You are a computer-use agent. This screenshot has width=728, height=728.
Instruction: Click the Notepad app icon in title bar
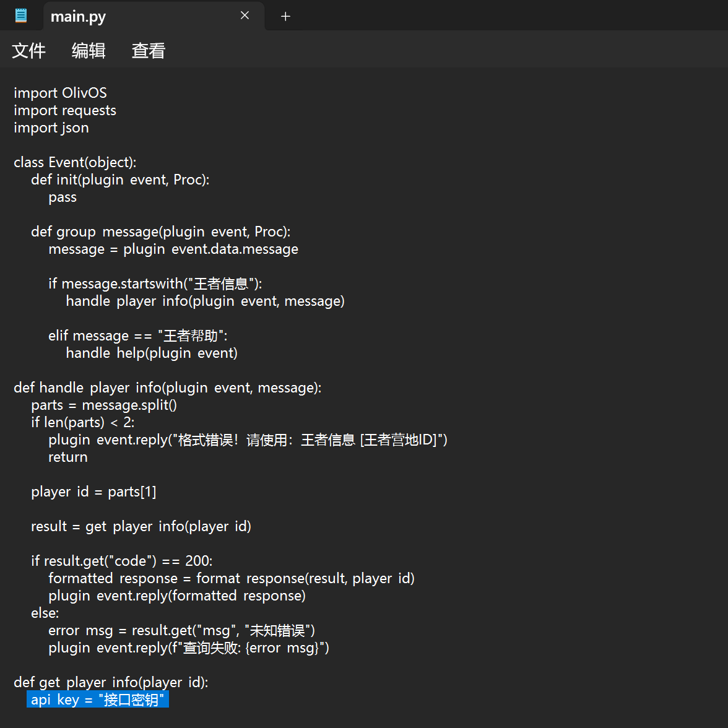[x=21, y=15]
